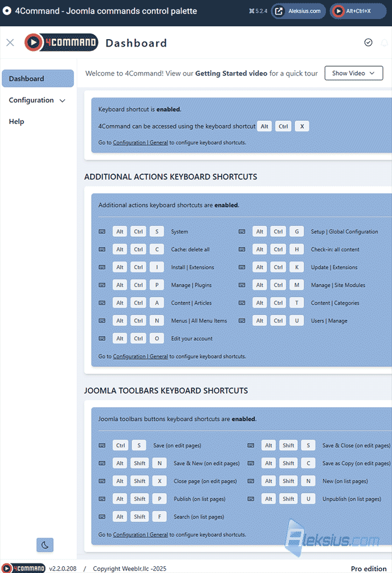Click keyboard icon beside Save (on edit pages)
The height and width of the screenshot is (573, 392).
[x=102, y=445]
